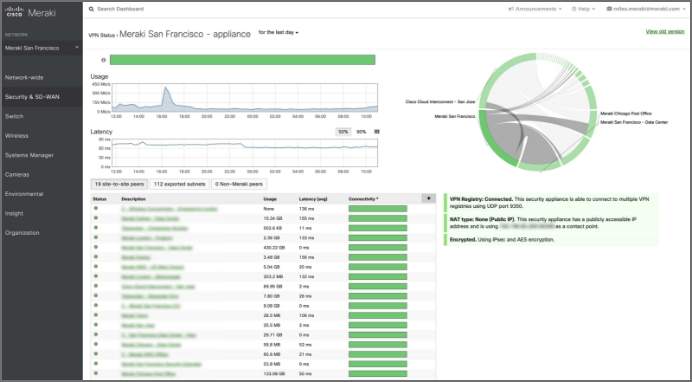The width and height of the screenshot is (692, 382).
Task: Click the status dot in the 203.2 MB row
Action: (96, 276)
